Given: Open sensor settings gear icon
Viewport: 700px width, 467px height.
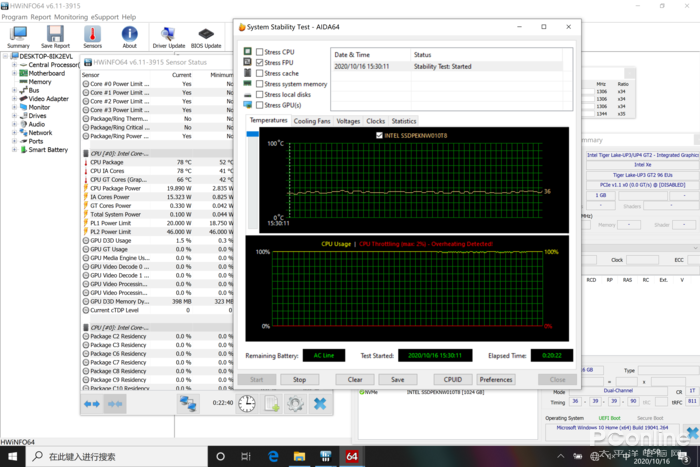Looking at the screenshot, I should 295,404.
